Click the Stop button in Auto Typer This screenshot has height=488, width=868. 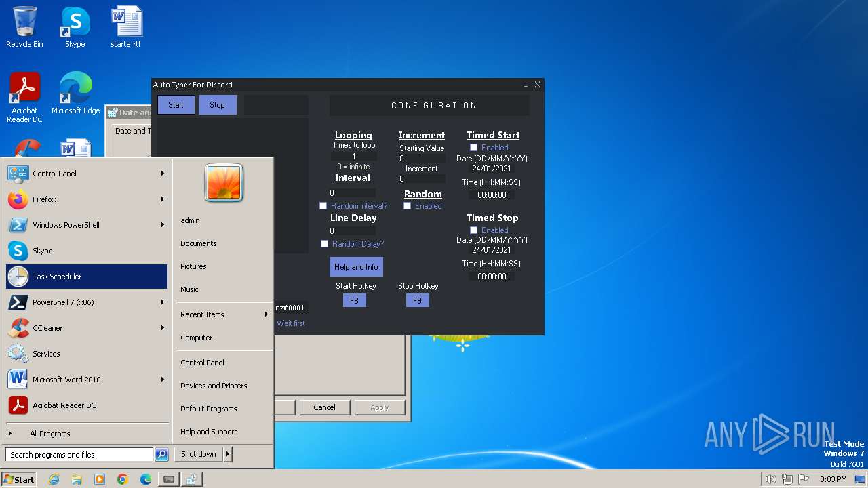tap(218, 105)
